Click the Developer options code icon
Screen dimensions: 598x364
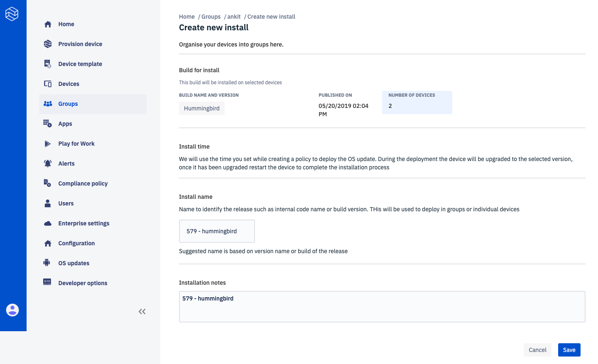pos(47,282)
